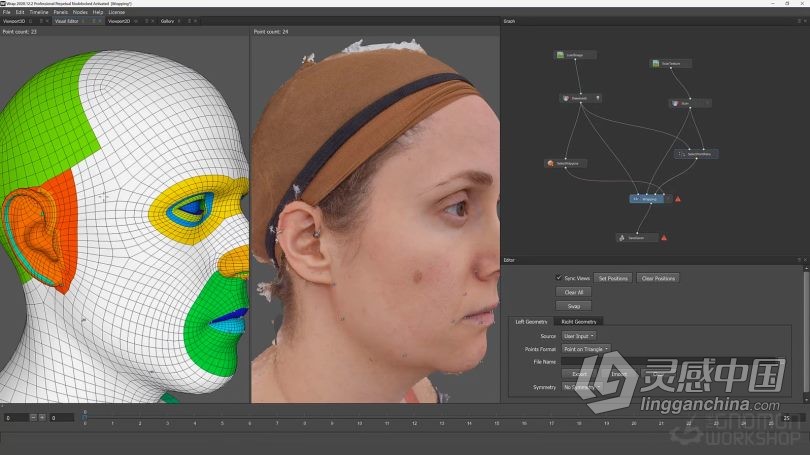Open the Symmetry dropdown
Viewport: 810px width, 455px height.
pos(582,387)
